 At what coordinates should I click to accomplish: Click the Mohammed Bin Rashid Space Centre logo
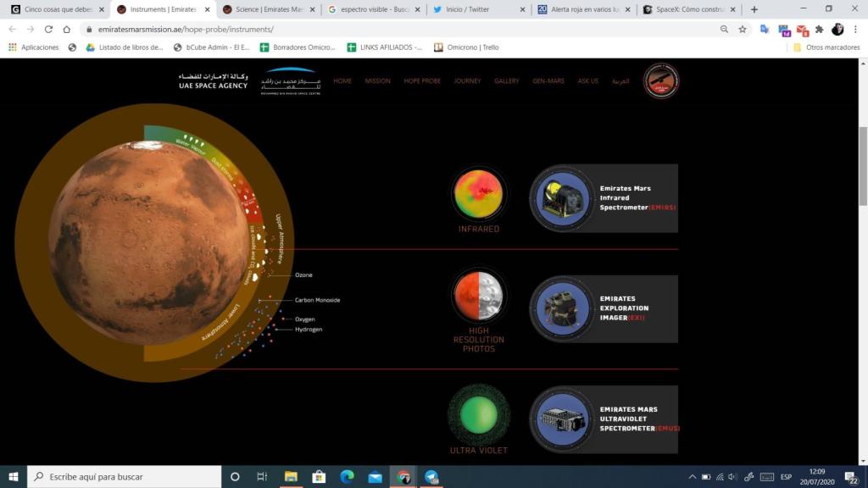point(291,80)
